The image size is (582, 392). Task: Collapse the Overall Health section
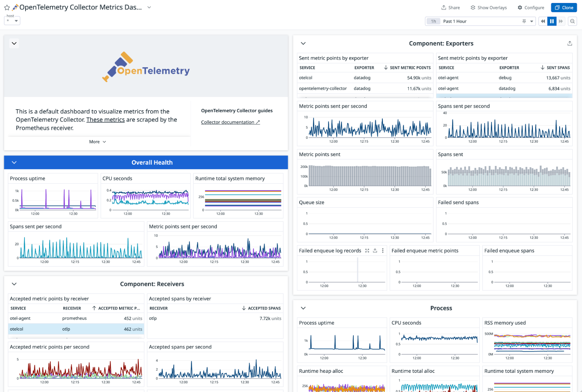pos(14,163)
